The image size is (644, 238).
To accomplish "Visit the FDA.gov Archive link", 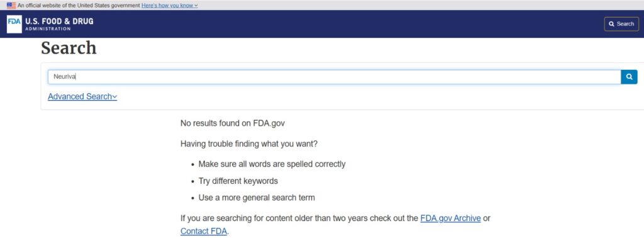I will tap(450, 218).
